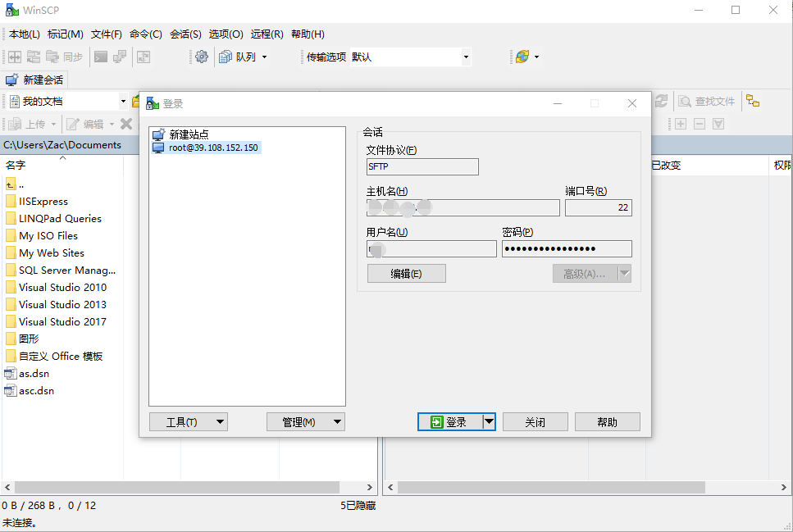This screenshot has height=532, width=793.
Task: Expand the dropdown arrow beside the globe icon
Action: [x=536, y=57]
